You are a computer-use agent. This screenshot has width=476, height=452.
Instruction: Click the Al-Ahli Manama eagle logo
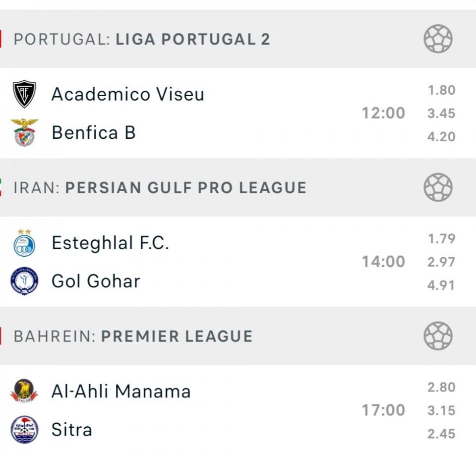pos(24,392)
